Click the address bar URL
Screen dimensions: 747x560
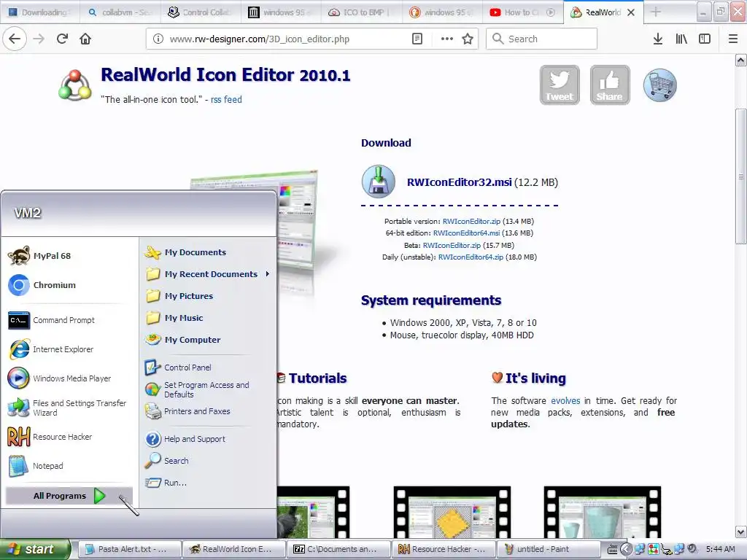[260, 39]
